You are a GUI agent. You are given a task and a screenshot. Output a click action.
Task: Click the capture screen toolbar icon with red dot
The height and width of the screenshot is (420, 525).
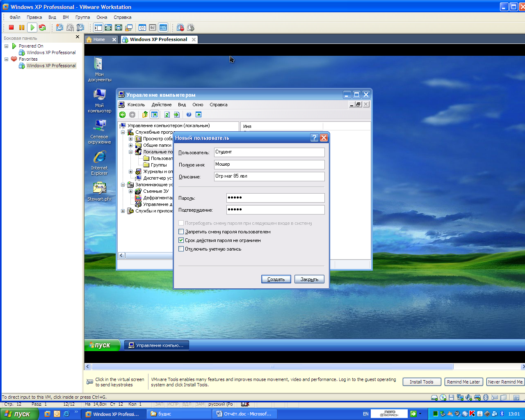pyautogui.click(x=180, y=27)
